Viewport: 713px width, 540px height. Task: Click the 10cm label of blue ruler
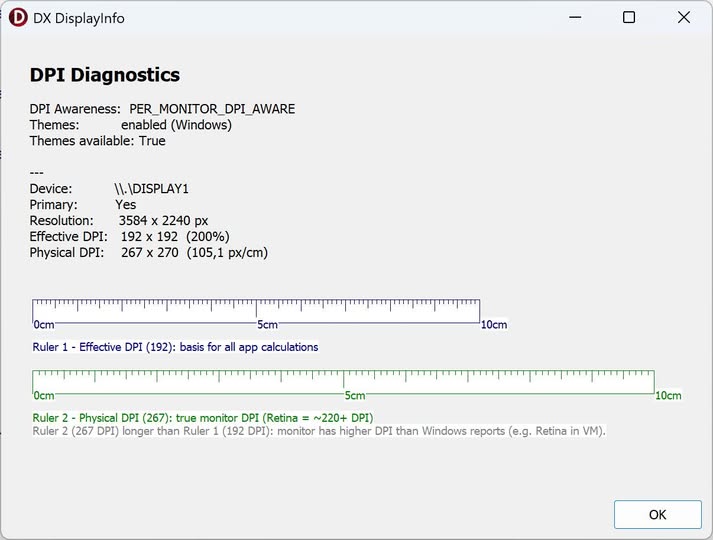494,325
